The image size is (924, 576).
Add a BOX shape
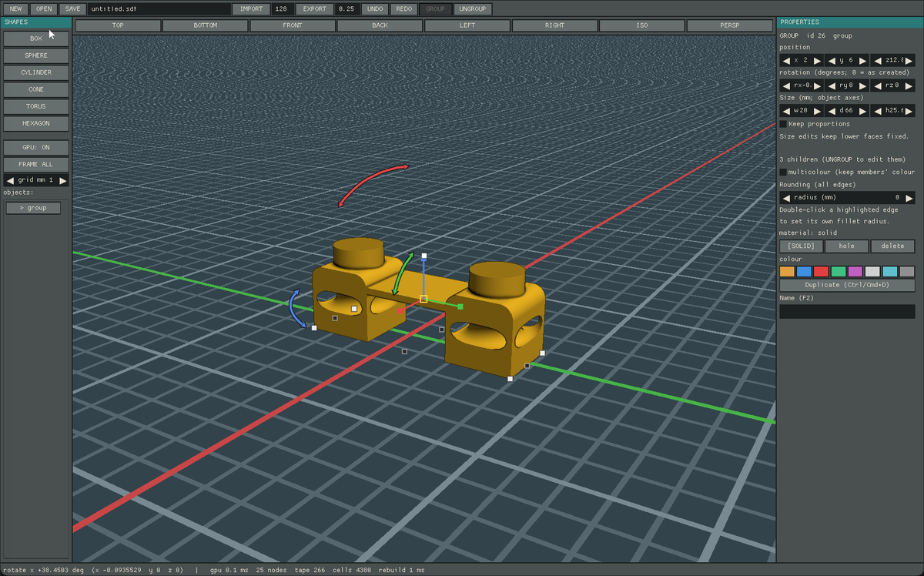click(x=36, y=39)
